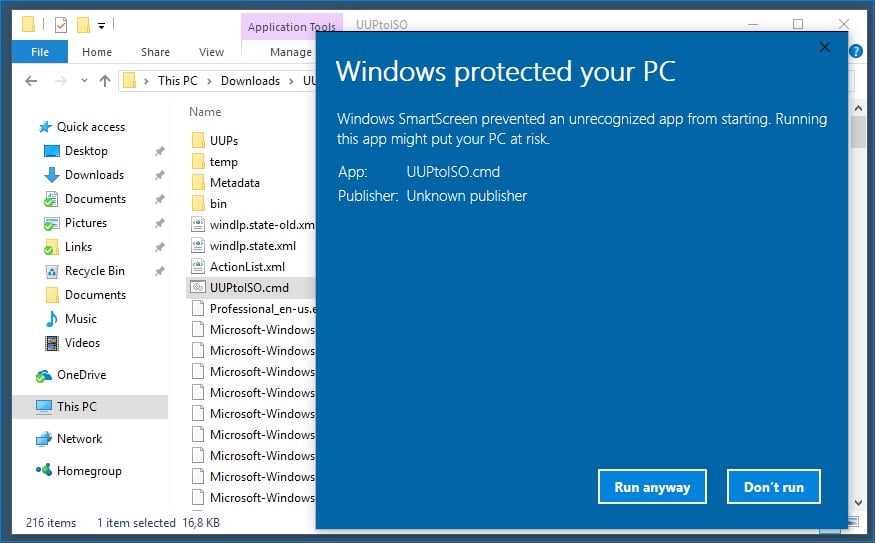Click the New folder quick access toolbar icon
Viewport: 875px width, 543px height.
coord(83,25)
